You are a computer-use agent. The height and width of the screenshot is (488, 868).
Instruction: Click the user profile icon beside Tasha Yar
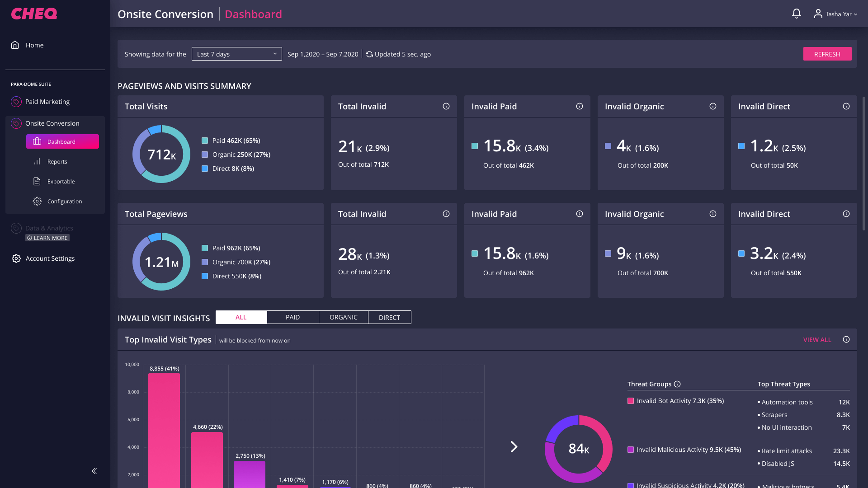[x=818, y=14]
